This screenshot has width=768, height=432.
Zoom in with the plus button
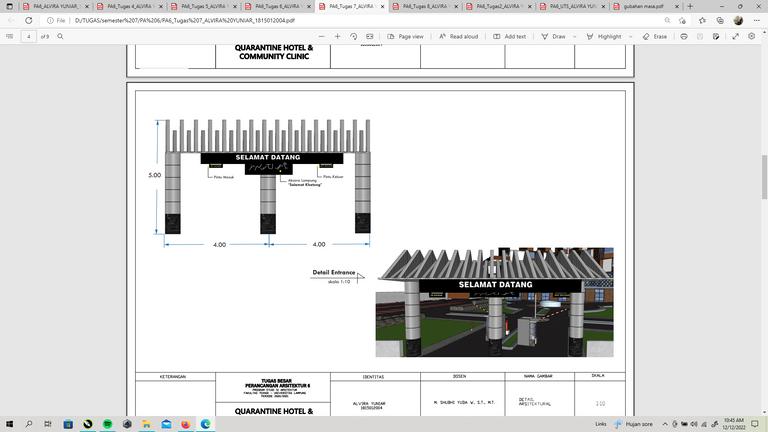[x=337, y=36]
